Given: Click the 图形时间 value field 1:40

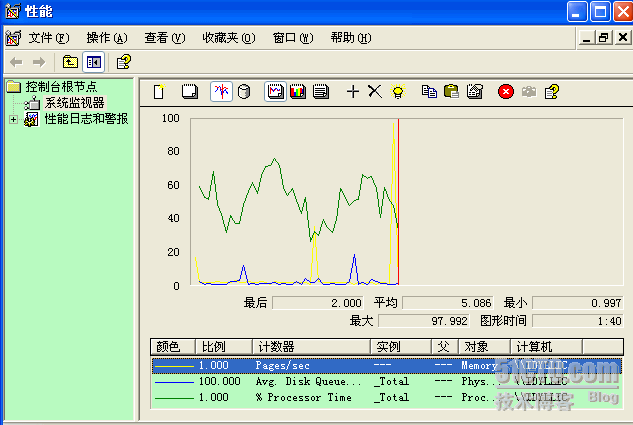Looking at the screenshot, I should tap(578, 321).
